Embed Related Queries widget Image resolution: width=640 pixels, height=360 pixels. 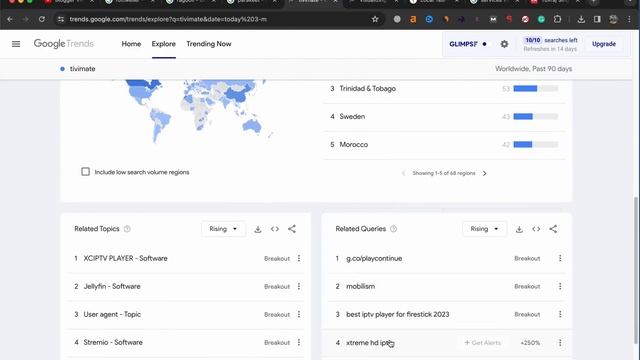coord(536,229)
